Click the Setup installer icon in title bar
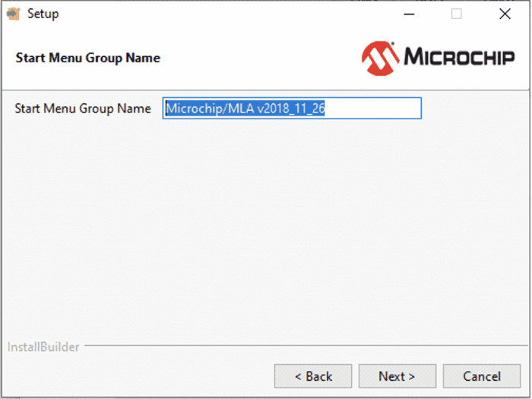The image size is (532, 399). coord(13,14)
